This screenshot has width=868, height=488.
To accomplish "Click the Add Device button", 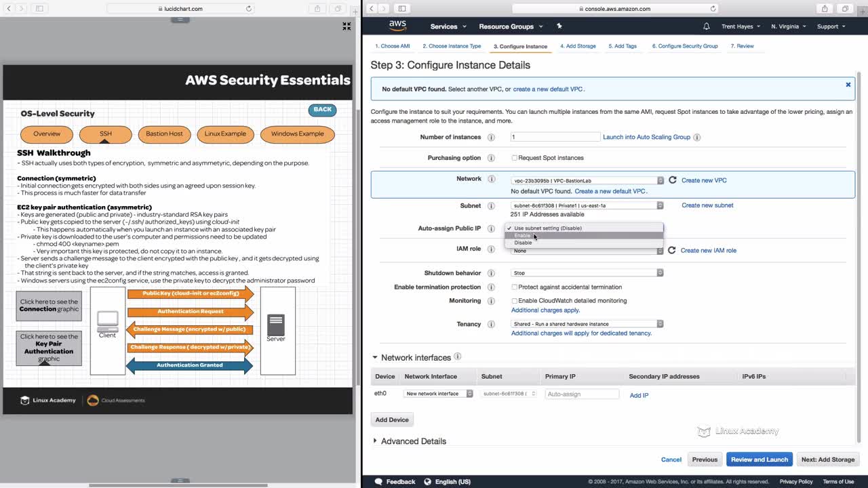I will click(392, 420).
